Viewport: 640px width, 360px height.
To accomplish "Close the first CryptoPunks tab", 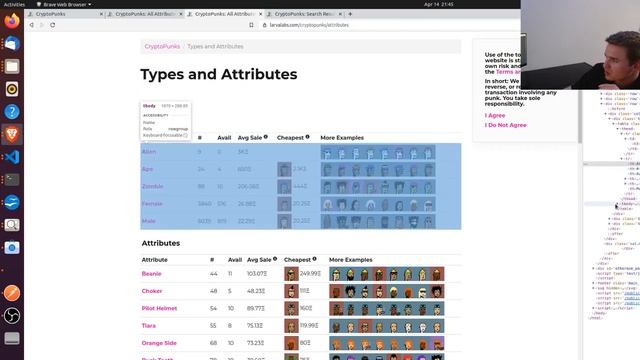I will [x=101, y=14].
